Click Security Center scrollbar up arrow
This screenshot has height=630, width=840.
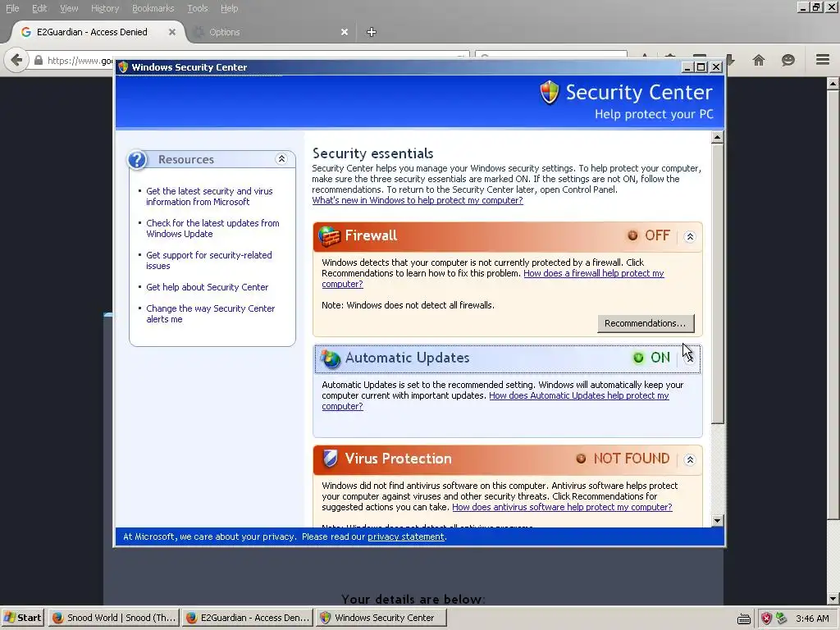(718, 138)
